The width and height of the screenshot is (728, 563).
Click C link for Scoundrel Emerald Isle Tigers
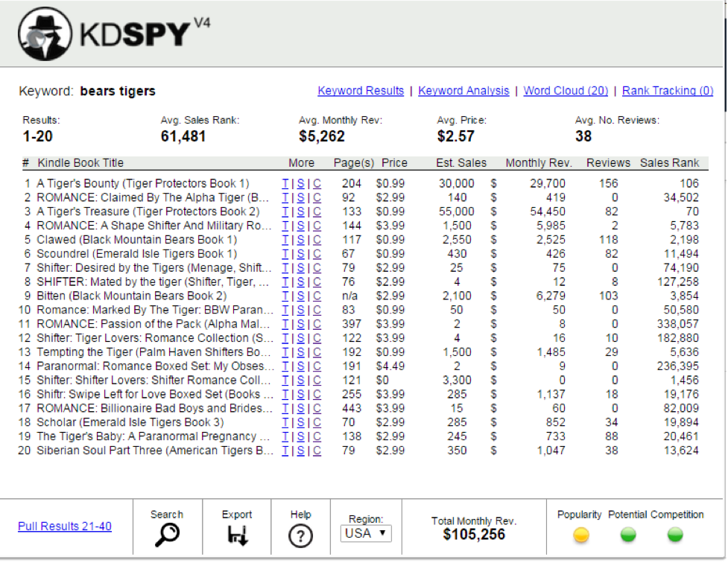click(x=317, y=254)
